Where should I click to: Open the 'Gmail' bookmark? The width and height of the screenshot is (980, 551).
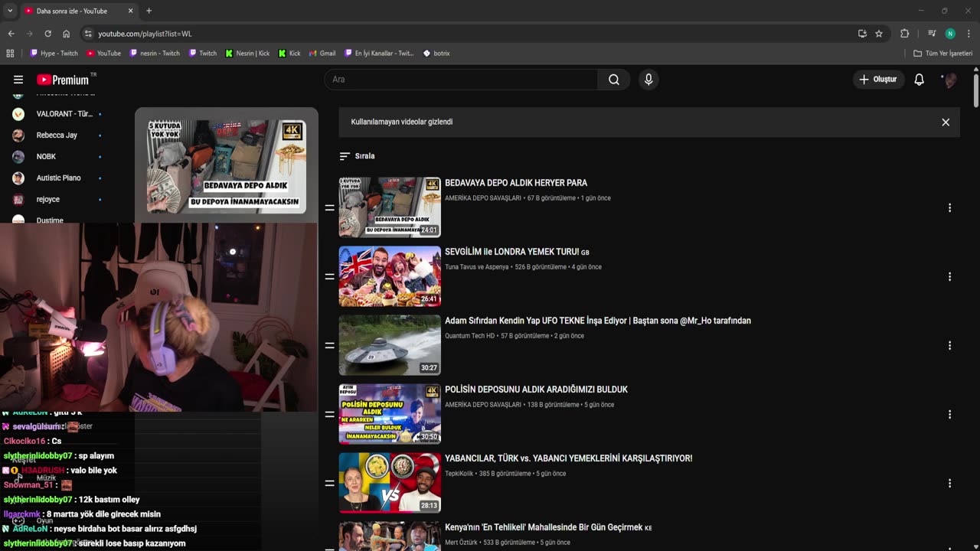pyautogui.click(x=322, y=54)
